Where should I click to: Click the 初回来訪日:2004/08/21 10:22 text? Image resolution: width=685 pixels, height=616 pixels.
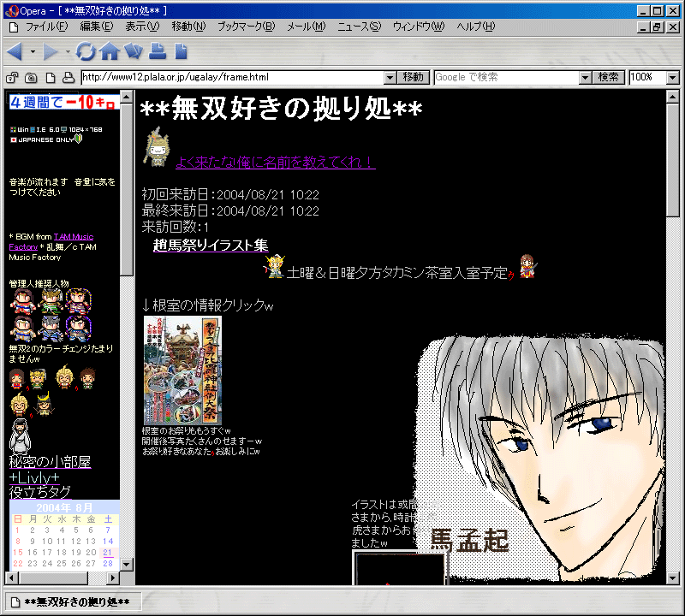click(230, 195)
